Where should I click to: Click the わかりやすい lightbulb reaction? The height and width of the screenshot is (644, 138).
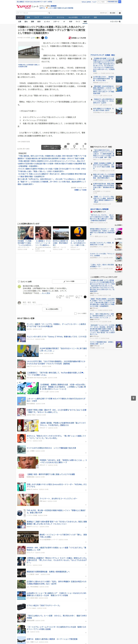74,147
